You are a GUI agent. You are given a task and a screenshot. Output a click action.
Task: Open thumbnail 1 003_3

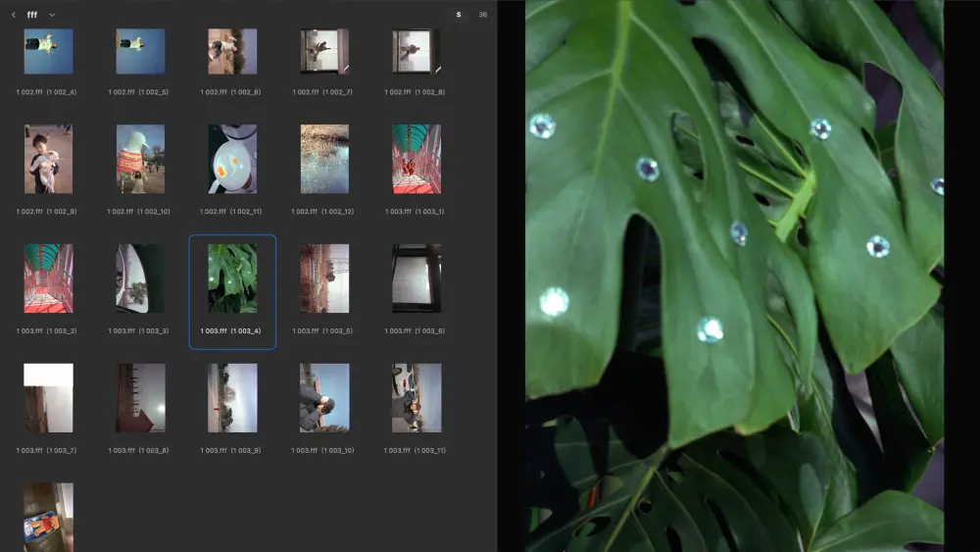(140, 278)
